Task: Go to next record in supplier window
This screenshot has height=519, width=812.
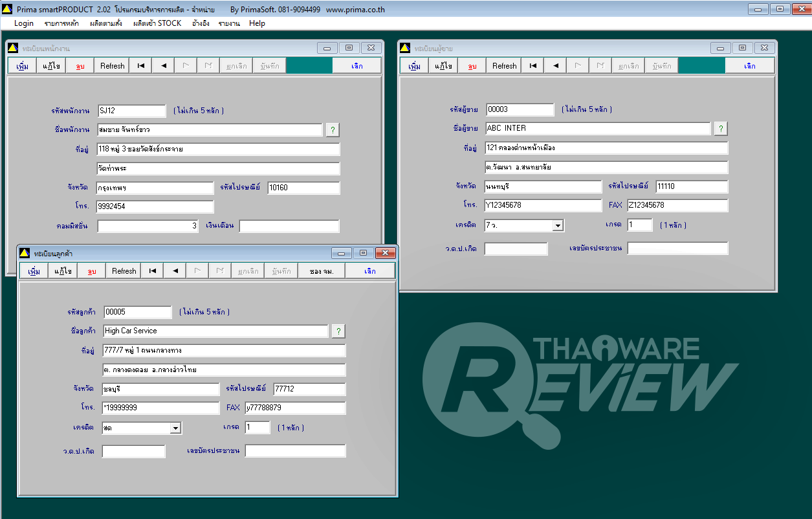Action: click(x=578, y=66)
